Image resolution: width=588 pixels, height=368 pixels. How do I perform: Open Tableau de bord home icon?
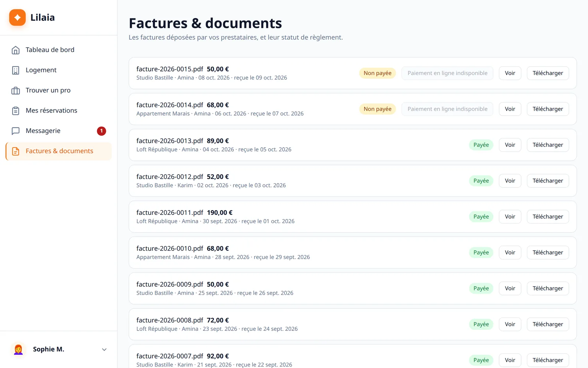15,50
